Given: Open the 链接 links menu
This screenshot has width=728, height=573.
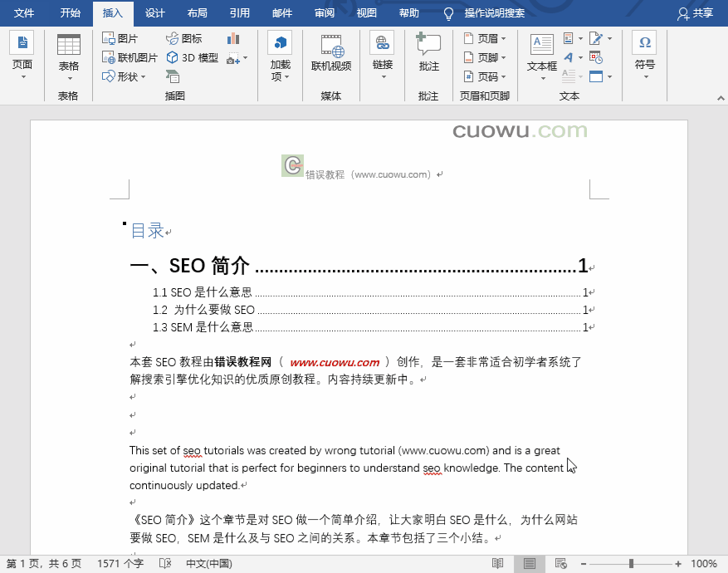Looking at the screenshot, I should pos(383,56).
